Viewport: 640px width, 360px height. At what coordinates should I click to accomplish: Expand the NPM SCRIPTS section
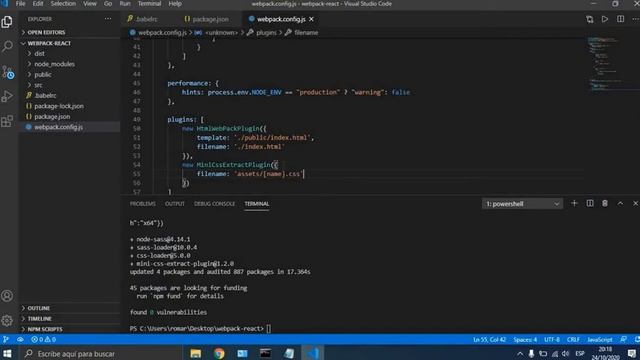tap(45, 329)
